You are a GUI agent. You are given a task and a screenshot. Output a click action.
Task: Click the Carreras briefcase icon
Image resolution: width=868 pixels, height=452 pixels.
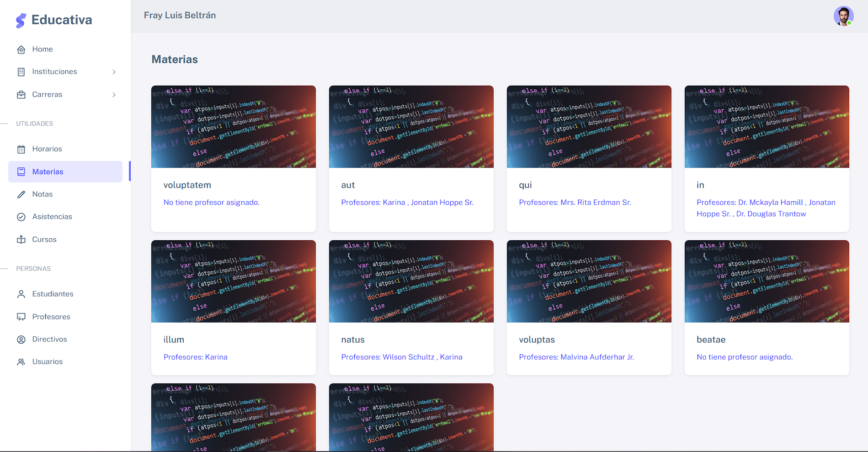coord(21,95)
